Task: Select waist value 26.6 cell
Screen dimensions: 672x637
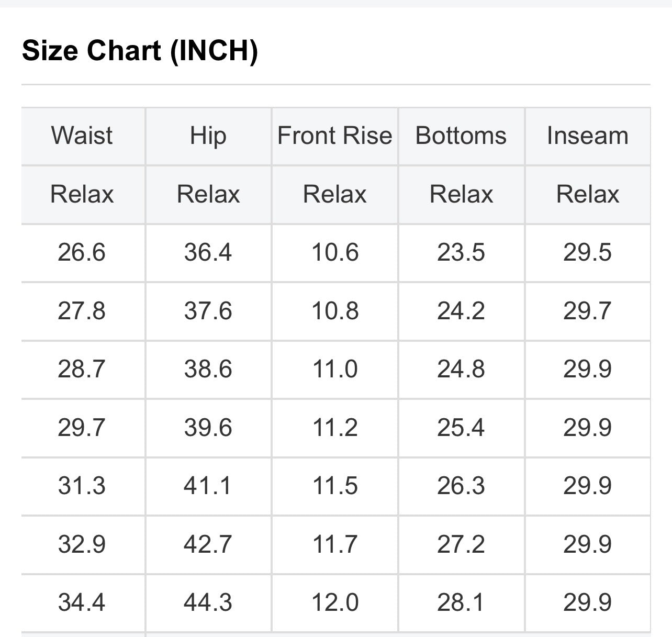Action: pyautogui.click(x=82, y=252)
